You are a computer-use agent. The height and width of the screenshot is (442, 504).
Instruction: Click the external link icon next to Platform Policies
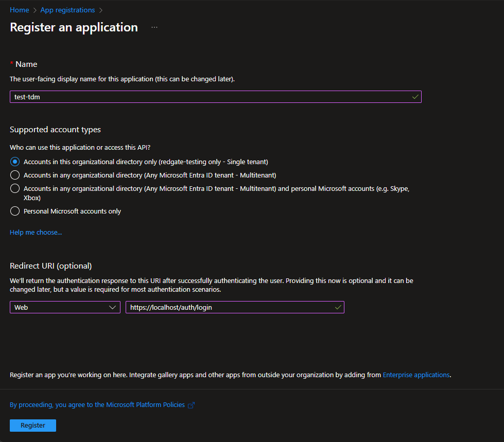coord(191,405)
